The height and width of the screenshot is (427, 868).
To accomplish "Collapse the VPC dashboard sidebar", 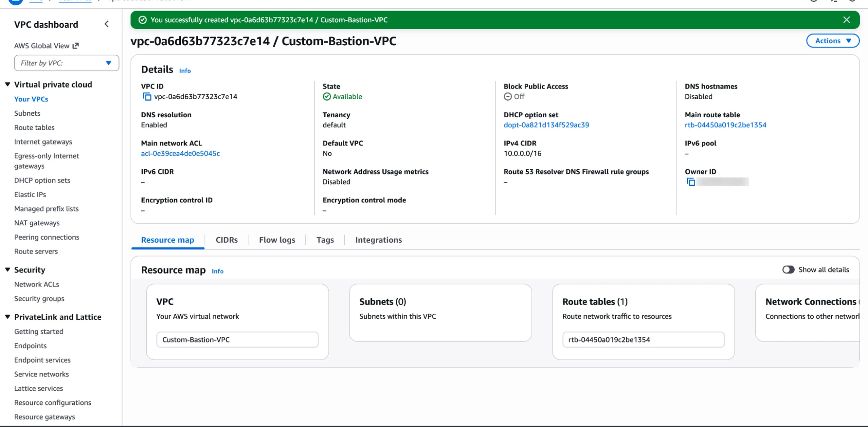I will pos(107,24).
